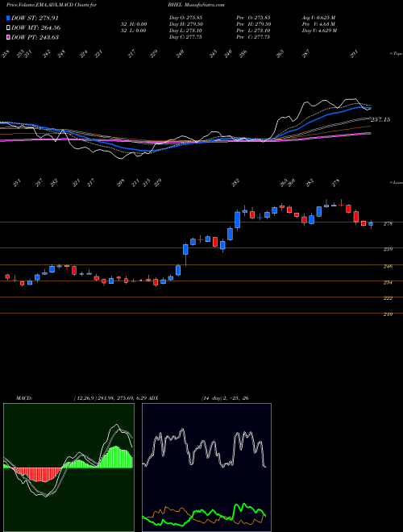Click the 'BHEL MunafaSutra.com' heading
The height and width of the screenshot is (532, 403).
(196, 6)
